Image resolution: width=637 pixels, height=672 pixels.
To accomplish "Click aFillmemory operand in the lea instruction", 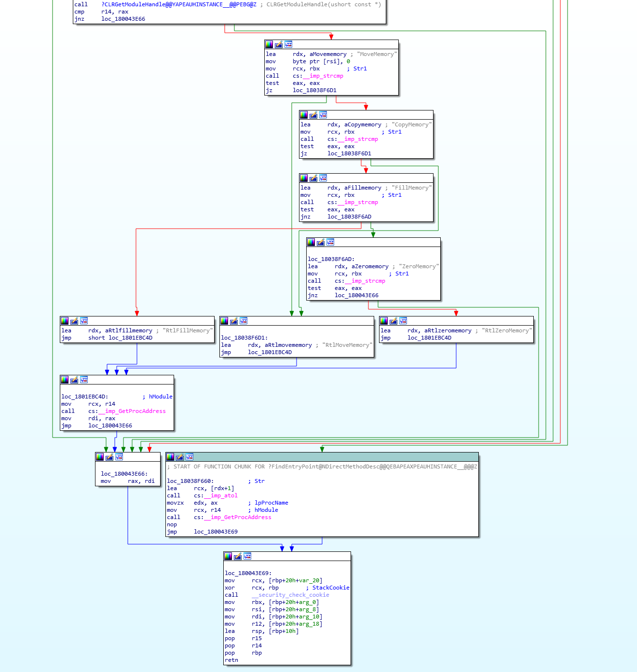I will click(363, 188).
